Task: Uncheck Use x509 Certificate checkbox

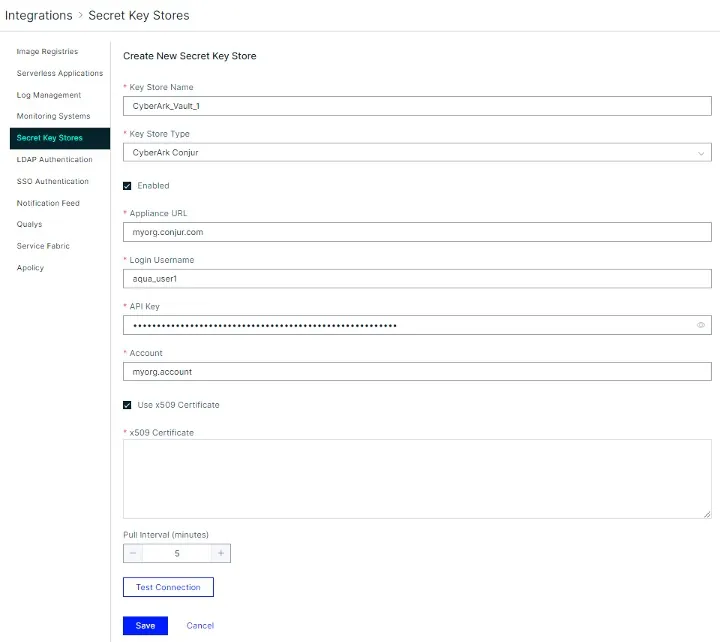Action: pos(127,405)
